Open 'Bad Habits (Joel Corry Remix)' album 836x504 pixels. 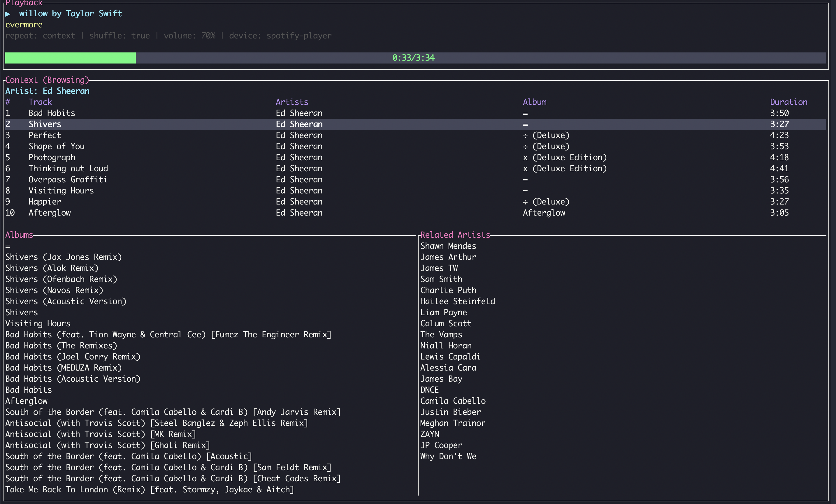pyautogui.click(x=73, y=357)
